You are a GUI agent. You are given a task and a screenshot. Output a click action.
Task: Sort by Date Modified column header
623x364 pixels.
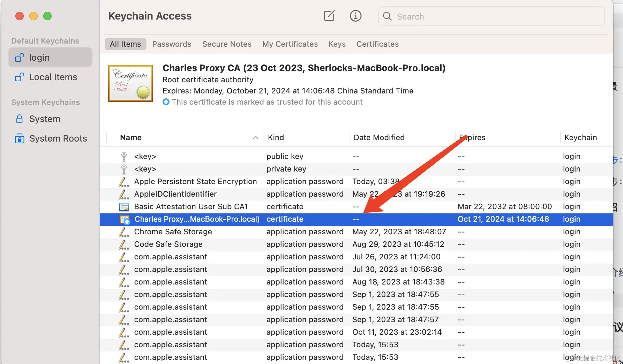point(379,137)
